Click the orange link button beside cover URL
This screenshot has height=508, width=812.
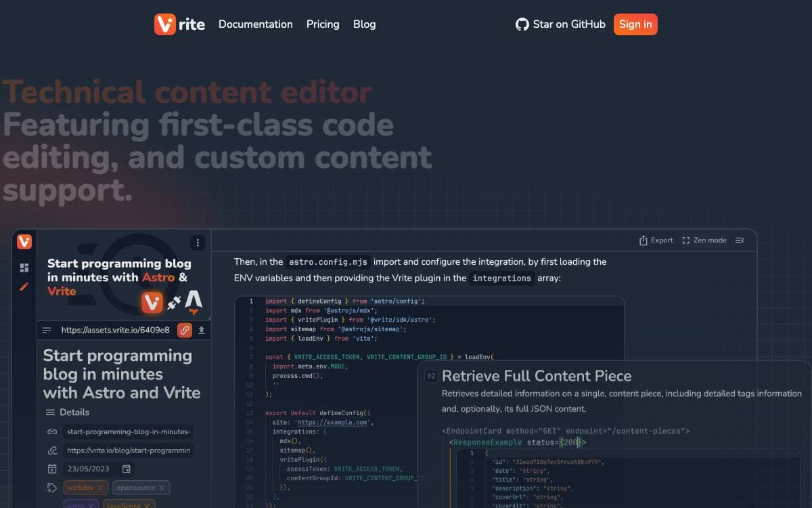(185, 330)
